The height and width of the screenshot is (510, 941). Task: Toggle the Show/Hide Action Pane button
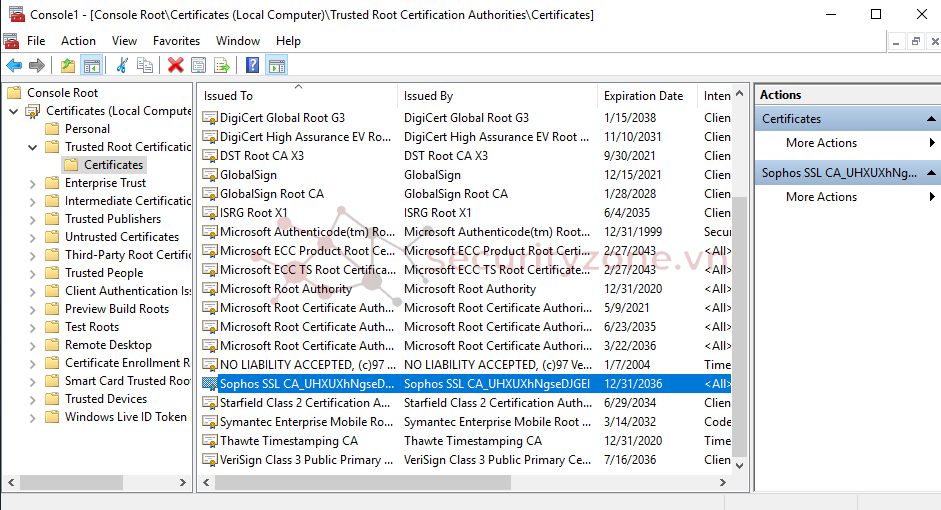click(x=277, y=65)
